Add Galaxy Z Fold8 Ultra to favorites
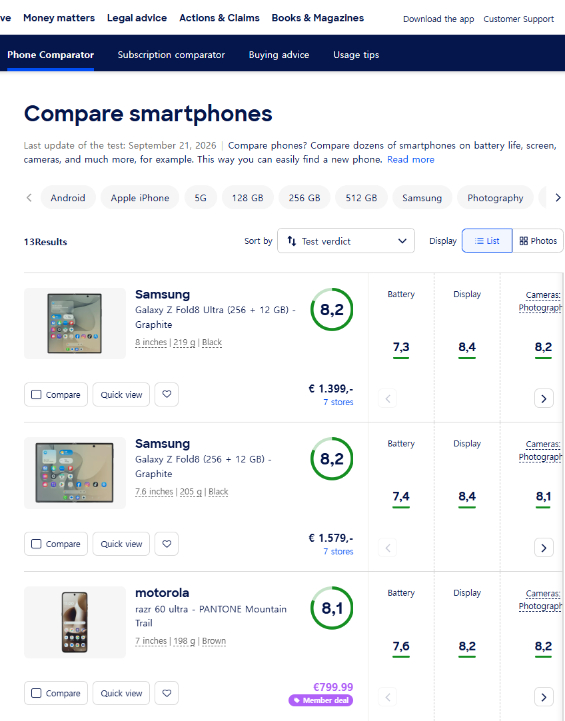This screenshot has width=565, height=721. [166, 395]
